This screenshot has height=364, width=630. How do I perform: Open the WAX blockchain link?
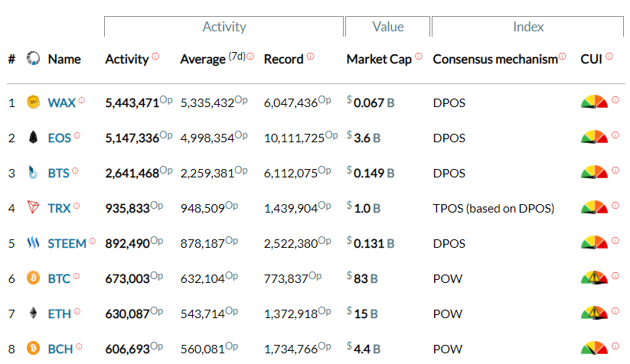click(62, 102)
